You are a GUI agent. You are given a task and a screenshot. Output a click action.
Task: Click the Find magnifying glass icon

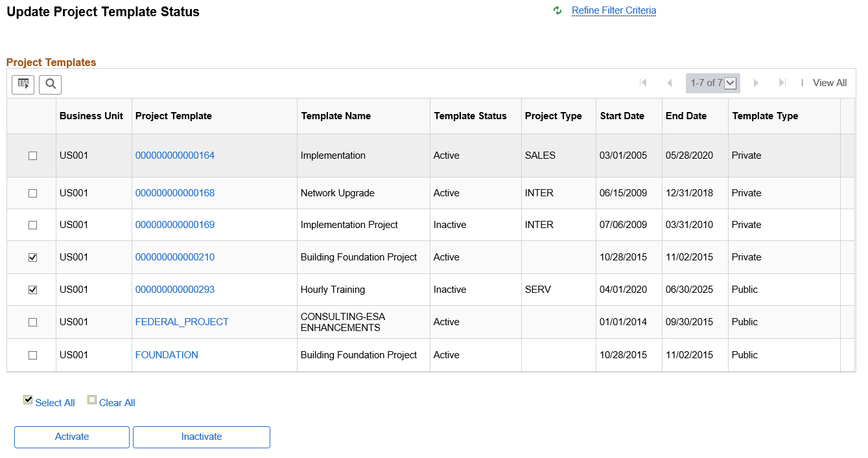[50, 84]
